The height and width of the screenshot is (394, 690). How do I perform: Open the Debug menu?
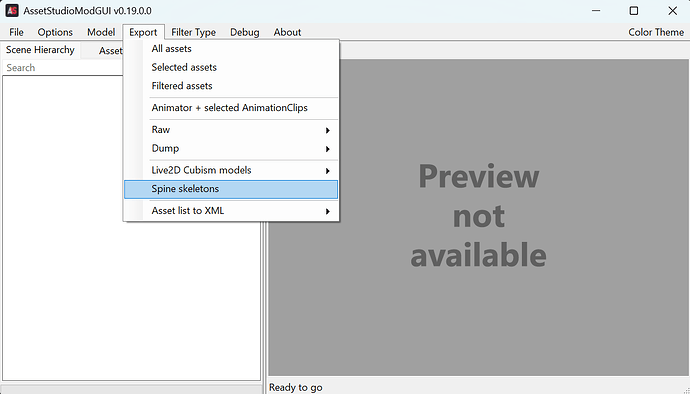[x=245, y=32]
